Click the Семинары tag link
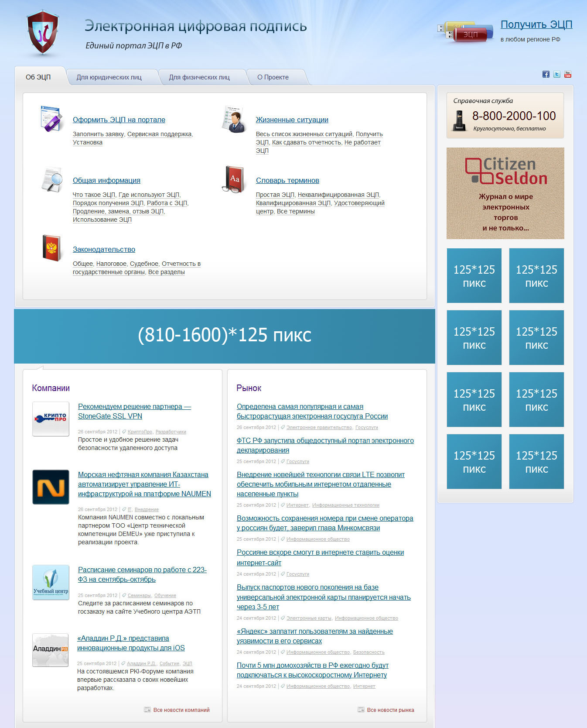This screenshot has width=587, height=728. click(x=139, y=595)
